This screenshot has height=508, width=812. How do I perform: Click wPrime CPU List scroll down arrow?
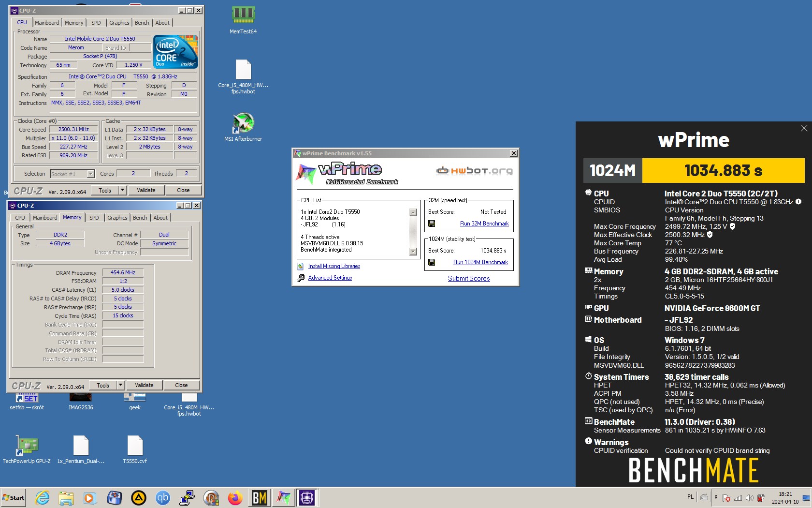pos(413,251)
